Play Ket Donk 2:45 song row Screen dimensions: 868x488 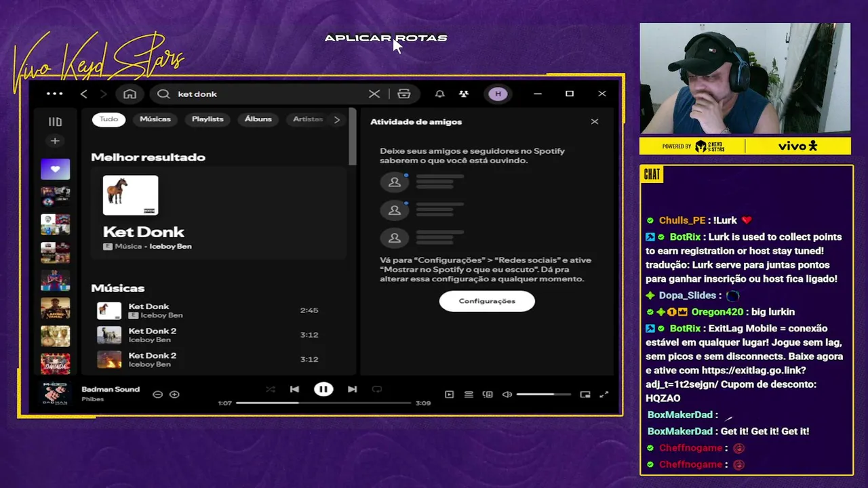218,310
